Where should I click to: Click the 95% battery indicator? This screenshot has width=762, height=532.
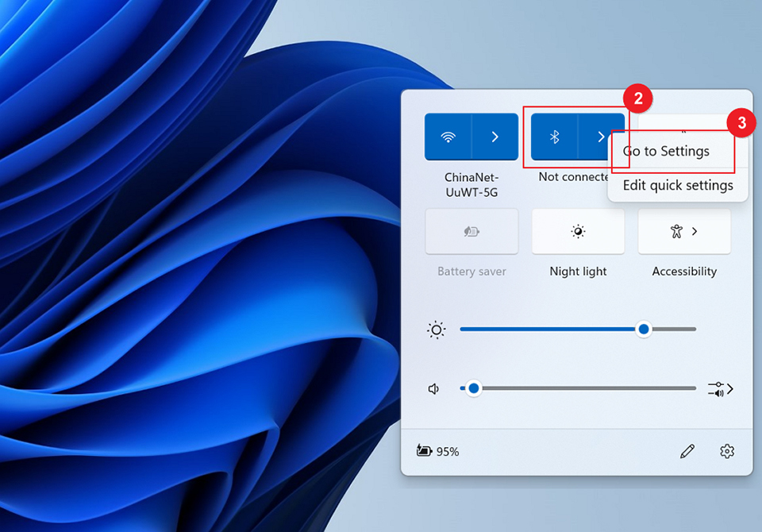(x=437, y=451)
